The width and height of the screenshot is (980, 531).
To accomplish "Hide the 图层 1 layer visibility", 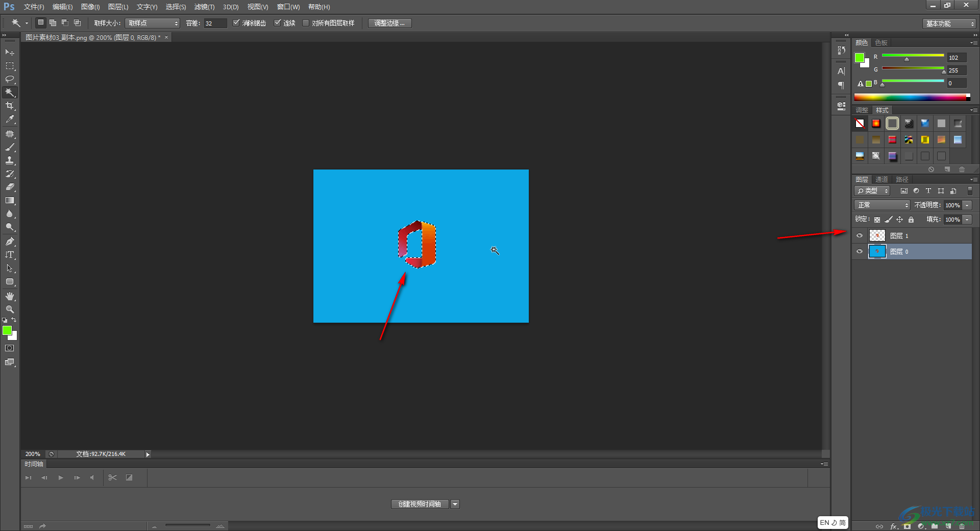I will pos(860,235).
